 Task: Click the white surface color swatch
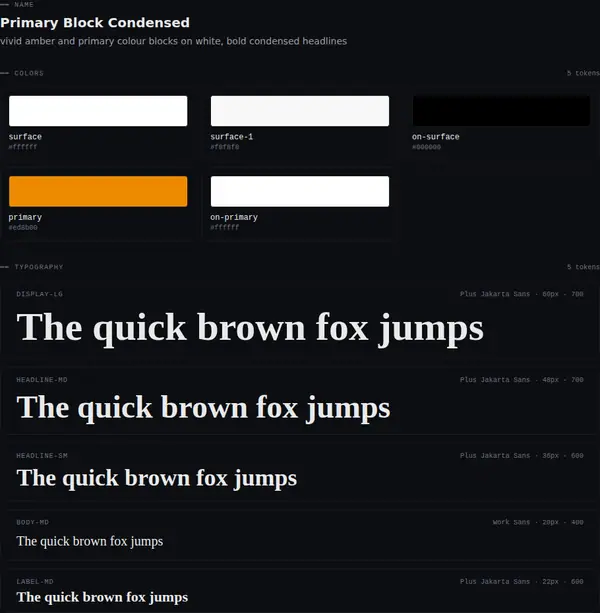point(98,111)
